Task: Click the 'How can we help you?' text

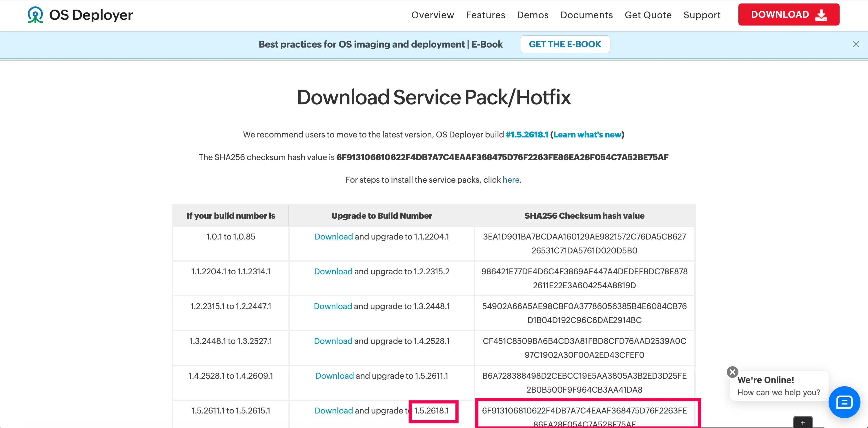Action: [x=779, y=392]
